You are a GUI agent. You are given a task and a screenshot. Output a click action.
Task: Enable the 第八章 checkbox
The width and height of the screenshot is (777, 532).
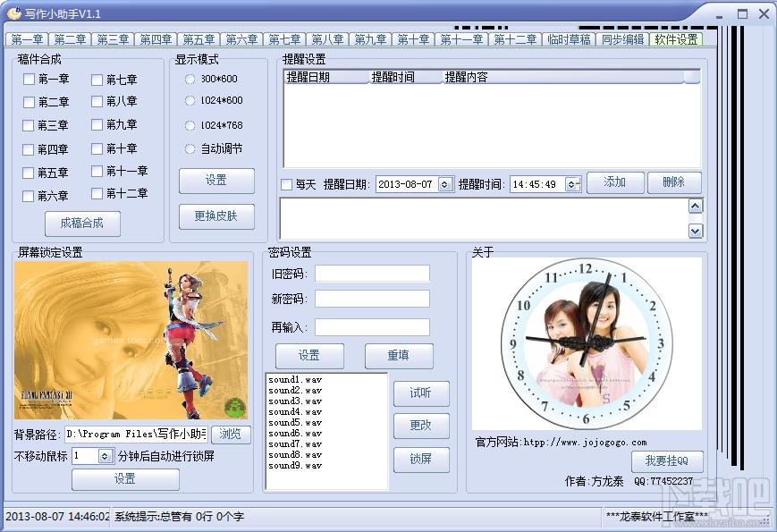pos(97,102)
